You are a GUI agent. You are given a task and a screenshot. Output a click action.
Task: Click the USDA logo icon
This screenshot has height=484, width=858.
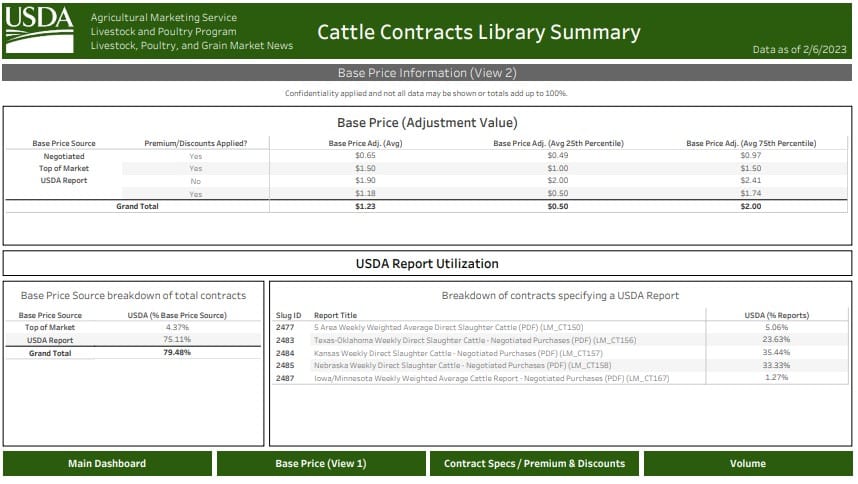point(39,31)
